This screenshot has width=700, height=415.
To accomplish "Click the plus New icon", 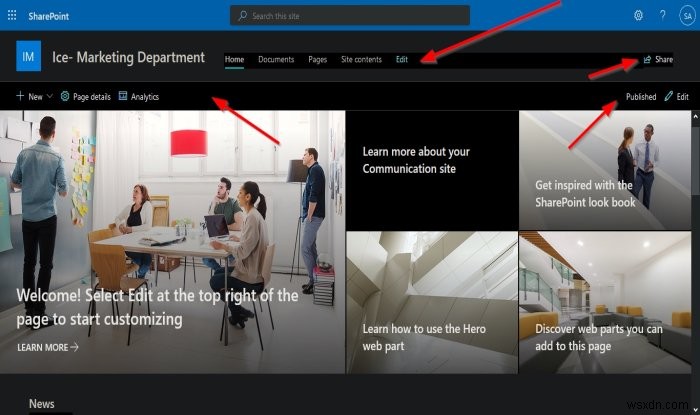I will point(20,96).
